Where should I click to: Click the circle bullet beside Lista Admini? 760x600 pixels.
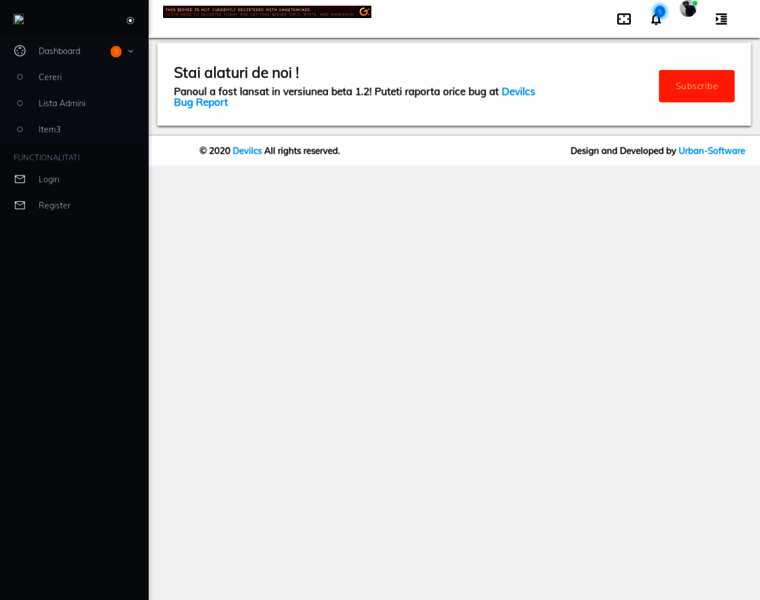(20, 103)
